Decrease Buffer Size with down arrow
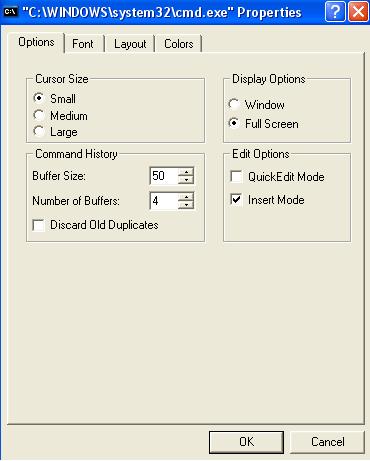 click(186, 180)
